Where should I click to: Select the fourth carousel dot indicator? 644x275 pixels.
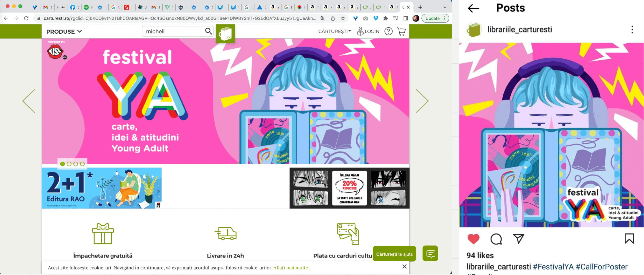click(x=82, y=164)
